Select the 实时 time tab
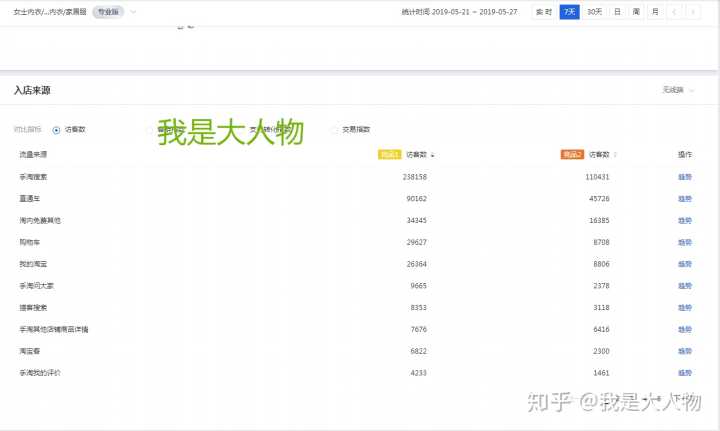 click(x=544, y=12)
